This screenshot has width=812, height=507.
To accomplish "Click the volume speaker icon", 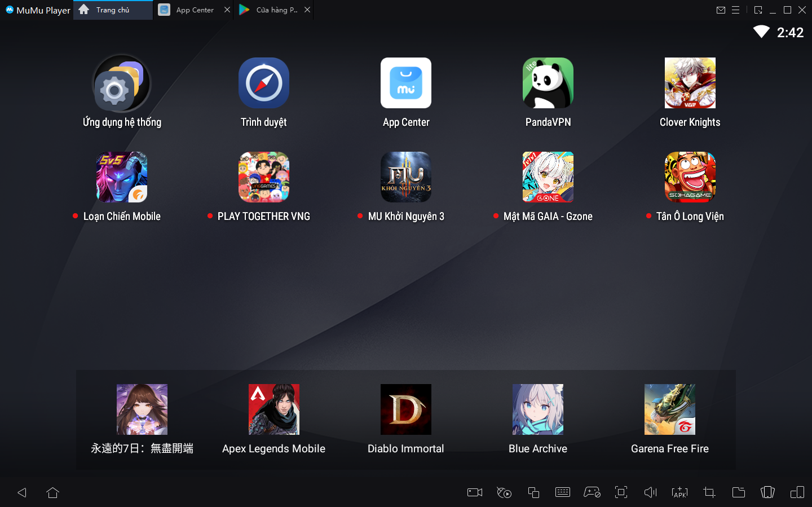I will 650,492.
